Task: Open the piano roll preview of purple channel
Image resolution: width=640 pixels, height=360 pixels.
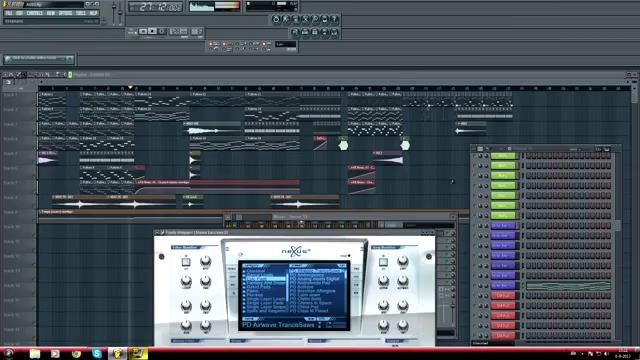Action: point(568,286)
